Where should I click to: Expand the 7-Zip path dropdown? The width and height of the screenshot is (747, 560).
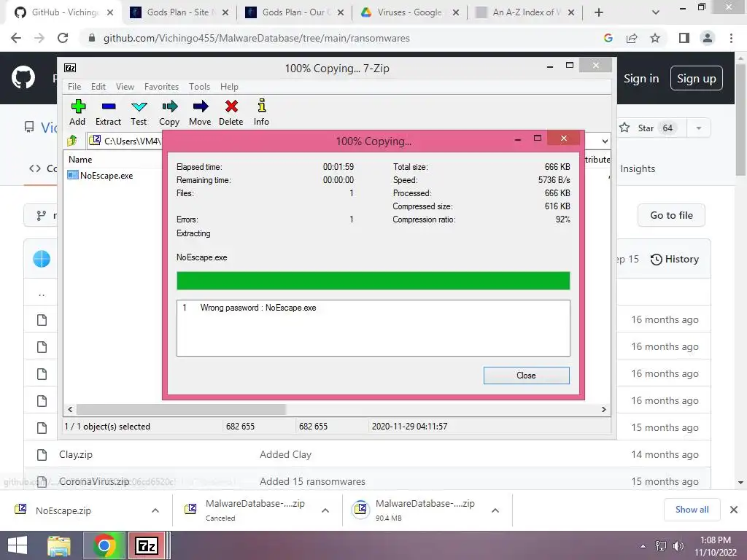[605, 141]
